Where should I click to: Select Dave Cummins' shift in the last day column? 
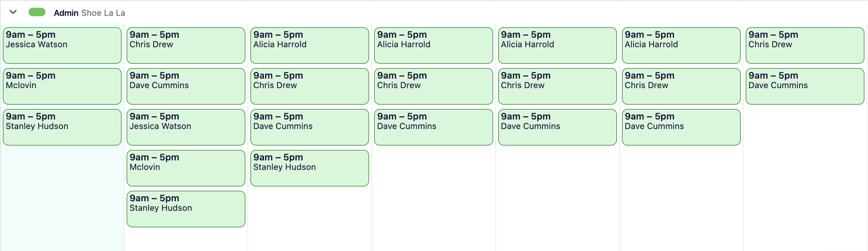[805, 86]
